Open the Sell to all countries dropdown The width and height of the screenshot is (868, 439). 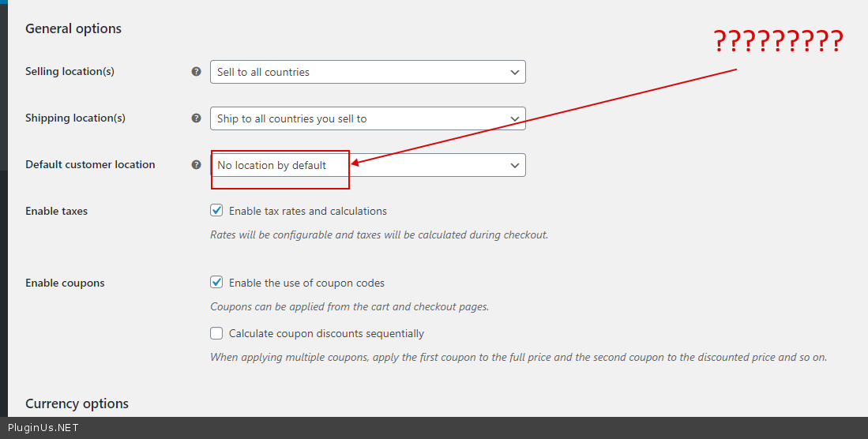point(367,72)
